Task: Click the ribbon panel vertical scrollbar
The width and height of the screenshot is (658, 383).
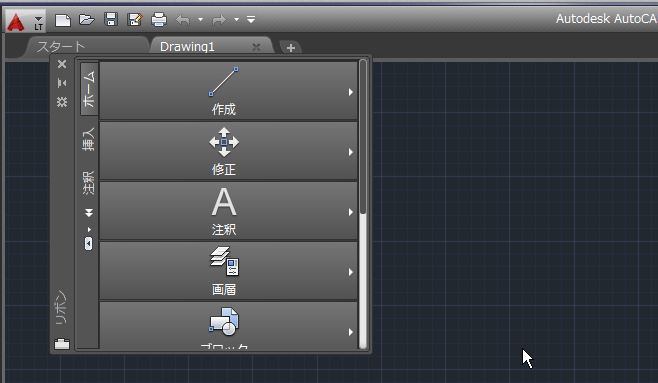Action: click(x=363, y=204)
